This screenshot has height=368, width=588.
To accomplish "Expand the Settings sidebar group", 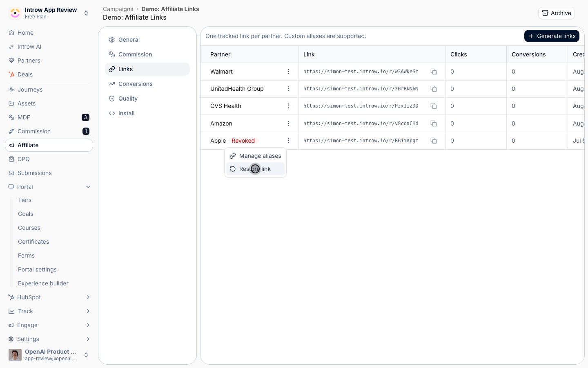I will [88, 339].
